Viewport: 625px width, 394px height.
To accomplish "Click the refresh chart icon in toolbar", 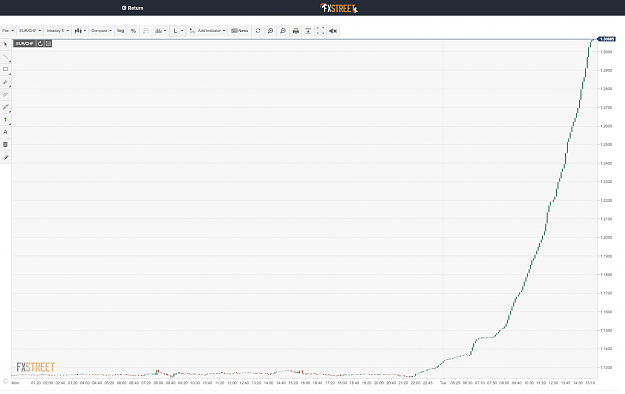I will pos(258,31).
